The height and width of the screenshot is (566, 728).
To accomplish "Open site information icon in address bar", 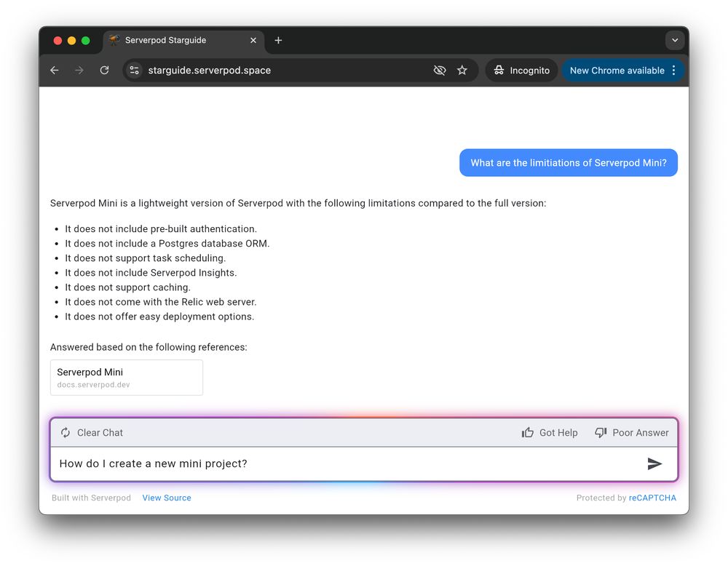I will pyautogui.click(x=134, y=70).
